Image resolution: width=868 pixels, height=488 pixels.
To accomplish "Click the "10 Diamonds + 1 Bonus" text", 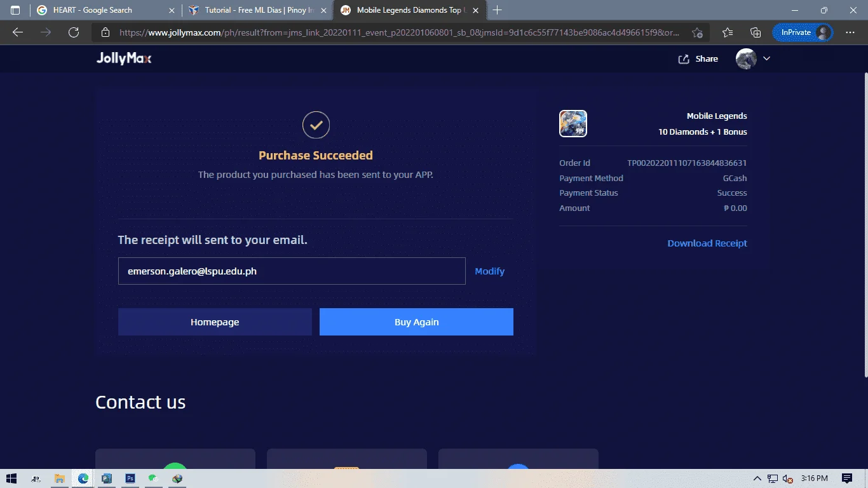I will tap(703, 132).
